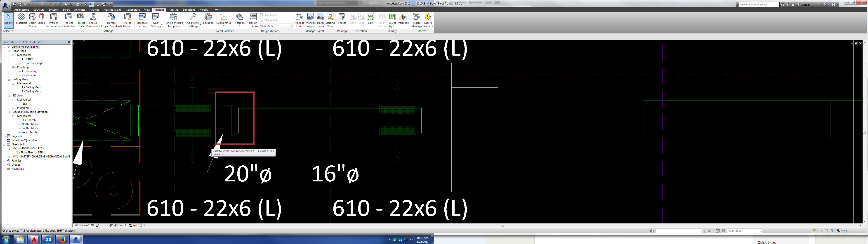This screenshot has width=868, height=244.
Task: Toggle Reveal Hidden Elements lightbulb icon
Action: [x=126, y=225]
